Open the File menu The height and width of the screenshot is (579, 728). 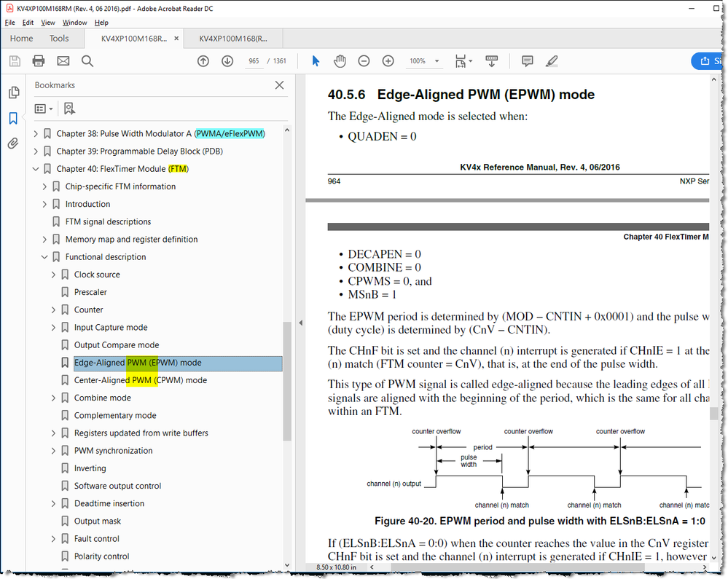coord(9,23)
